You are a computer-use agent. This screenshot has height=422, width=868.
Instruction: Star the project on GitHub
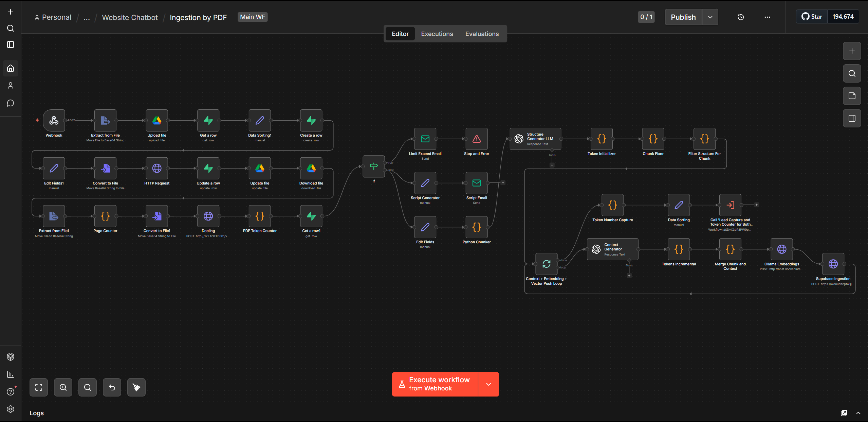coord(812,17)
